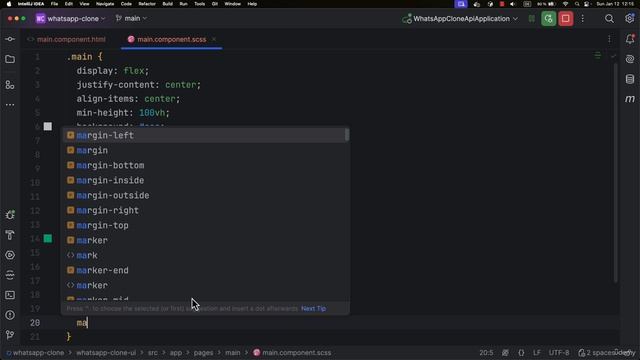This screenshot has height=360, width=640.
Task: Close the main.component.scss tab
Action: click(x=214, y=39)
